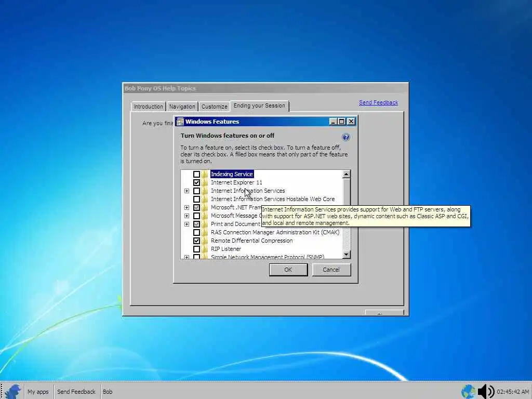This screenshot has width=532, height=399.
Task: Click the Bob taskbar item
Action: click(108, 392)
